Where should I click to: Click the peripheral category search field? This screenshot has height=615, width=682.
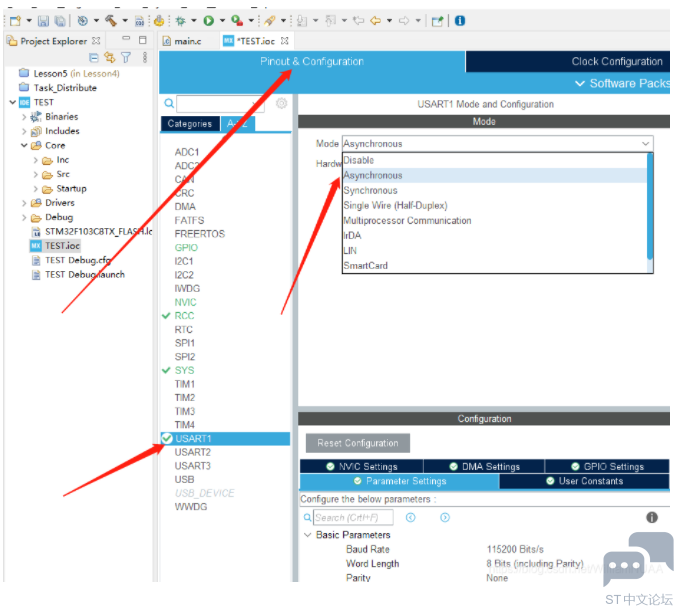(220, 104)
